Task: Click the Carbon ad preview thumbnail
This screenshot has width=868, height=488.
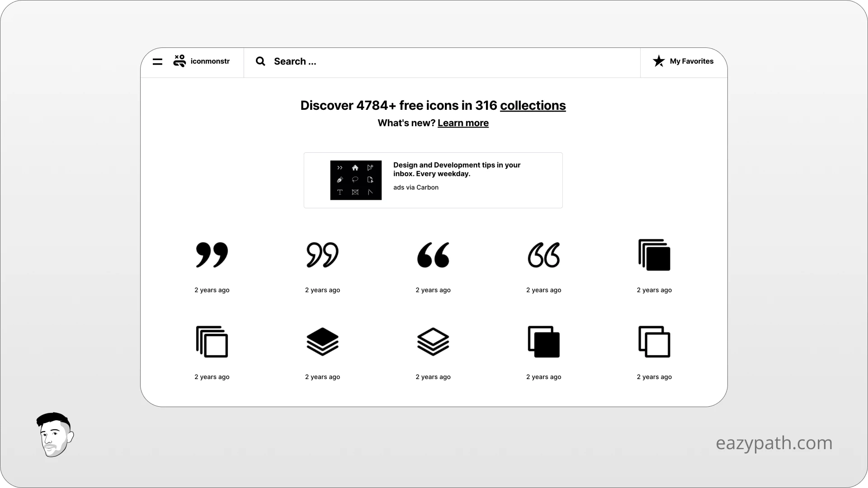Action: coord(355,180)
